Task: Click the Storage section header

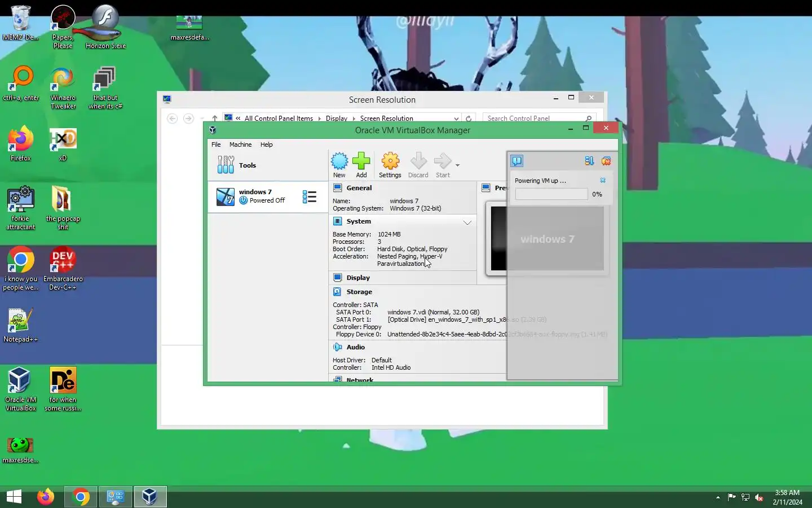Action: coord(359,292)
